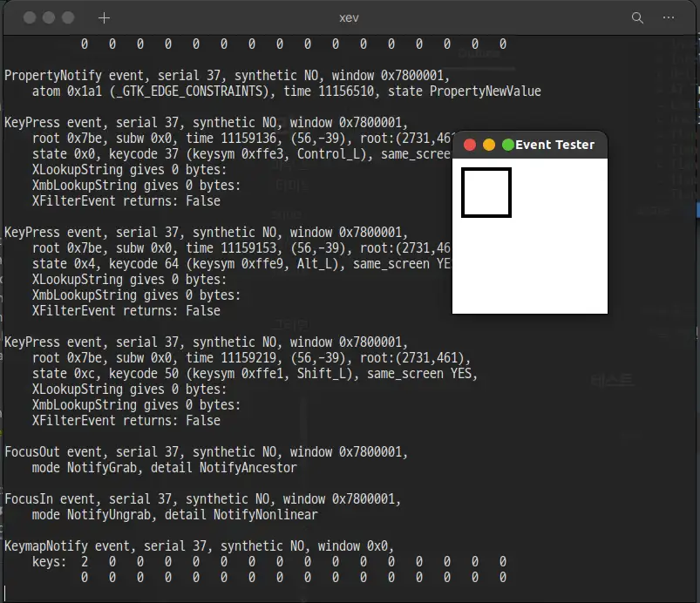Close the Event Tester window

tap(470, 145)
